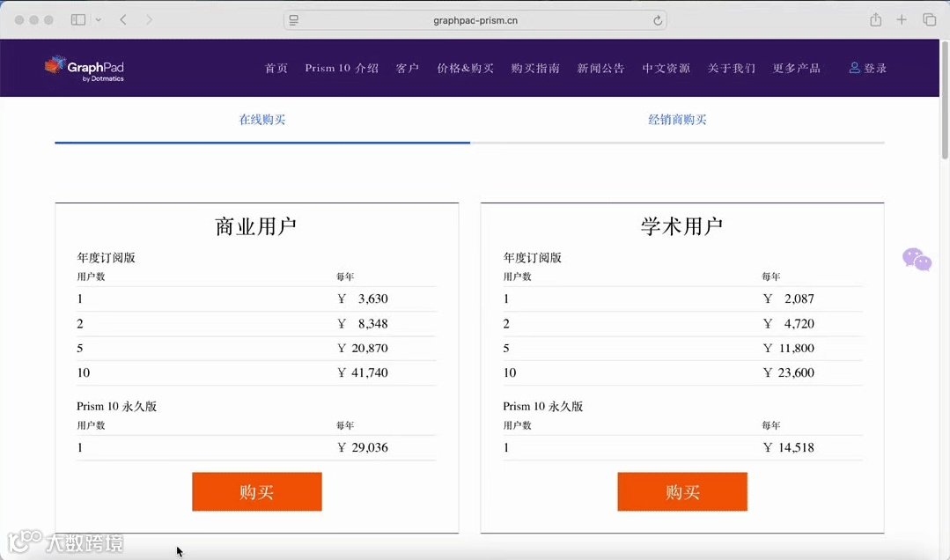Screen dimensions: 950x560
Task: Open the sidebar options dropdown chevron
Action: 98,20
